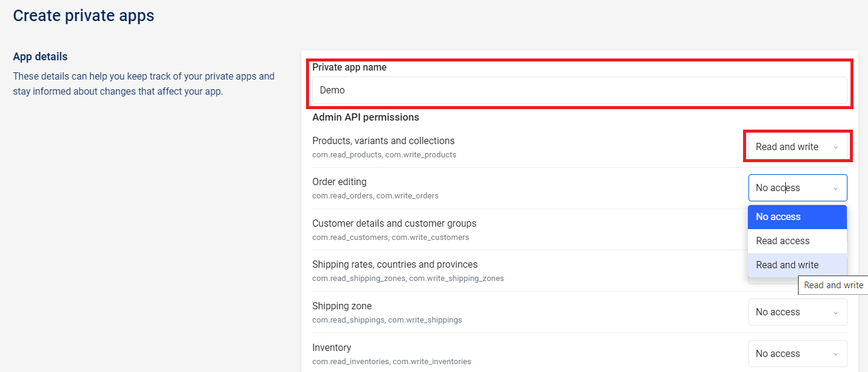Click the "Order editing" permission label

pos(339,182)
